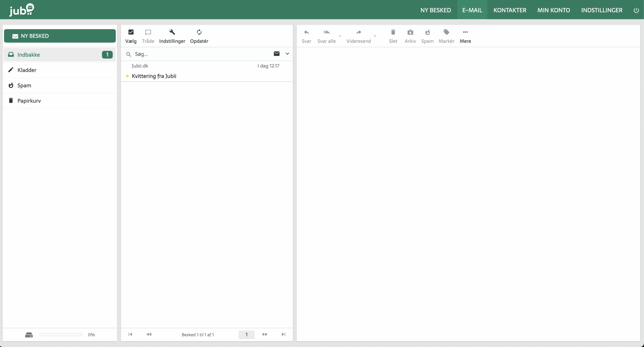Open the Videresend forward icon
Screen dimensions: 644x347
click(358, 32)
